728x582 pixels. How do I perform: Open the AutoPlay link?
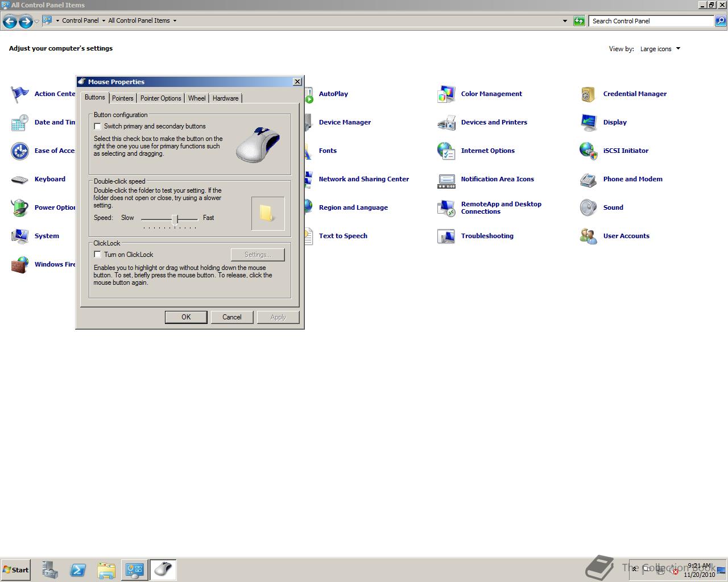[333, 94]
